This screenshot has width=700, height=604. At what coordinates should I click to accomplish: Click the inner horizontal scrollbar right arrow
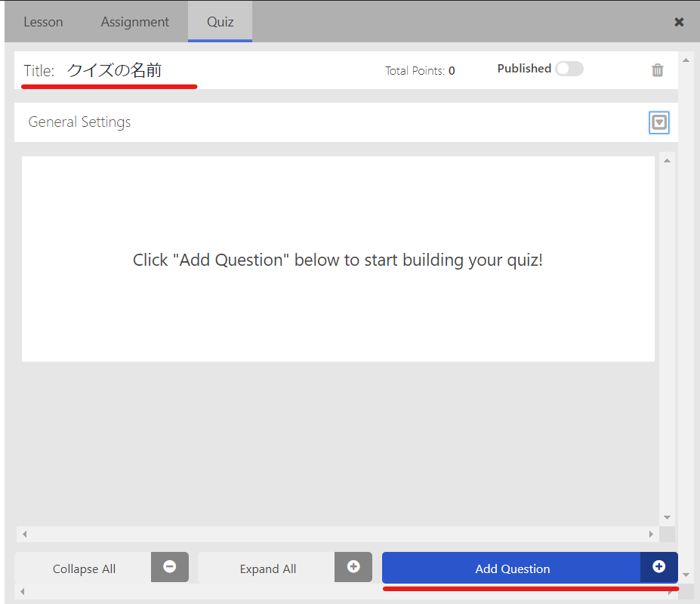tap(651, 534)
